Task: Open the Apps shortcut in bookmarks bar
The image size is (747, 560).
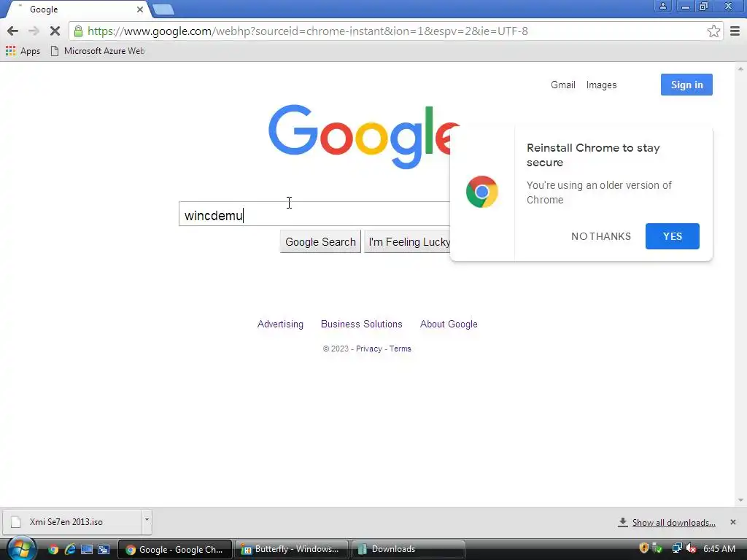Action: click(x=23, y=51)
